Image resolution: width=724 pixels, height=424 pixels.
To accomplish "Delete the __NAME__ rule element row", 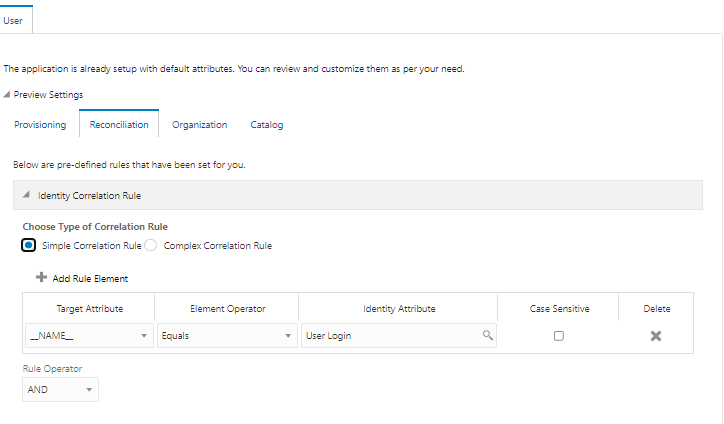I will (x=656, y=336).
